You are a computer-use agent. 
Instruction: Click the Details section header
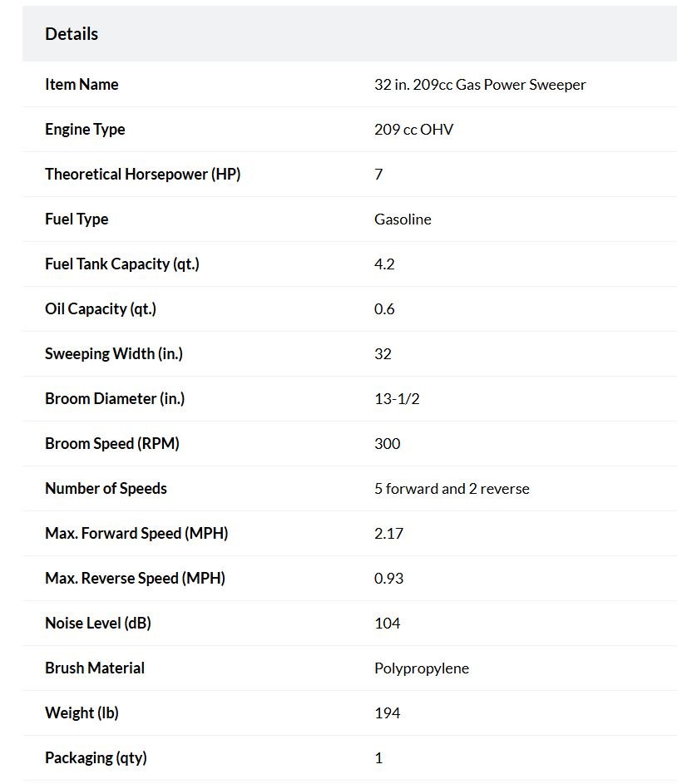(72, 34)
